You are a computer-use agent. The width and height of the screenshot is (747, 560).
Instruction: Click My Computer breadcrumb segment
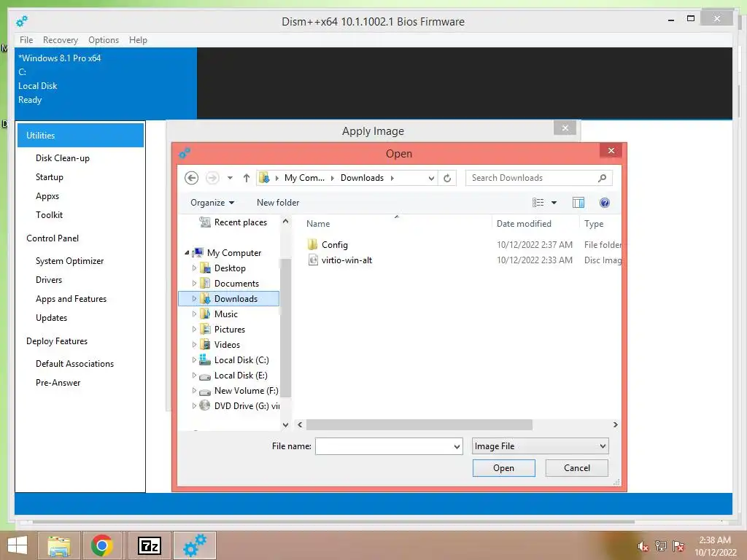304,178
